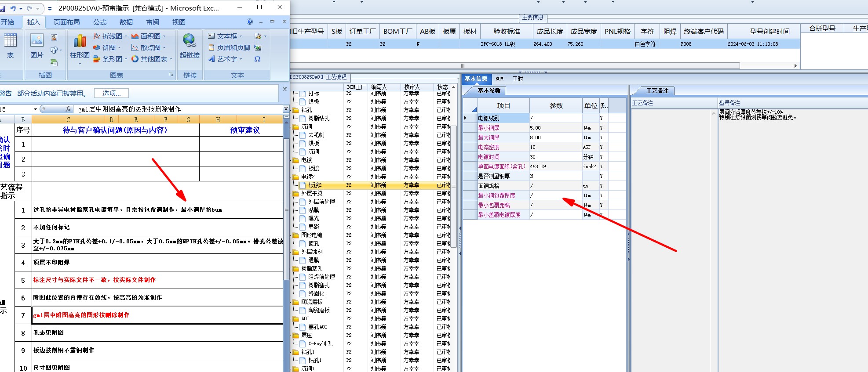
Task: Click the Undo arrow in Excel's quick access toolbar
Action: coord(13,8)
